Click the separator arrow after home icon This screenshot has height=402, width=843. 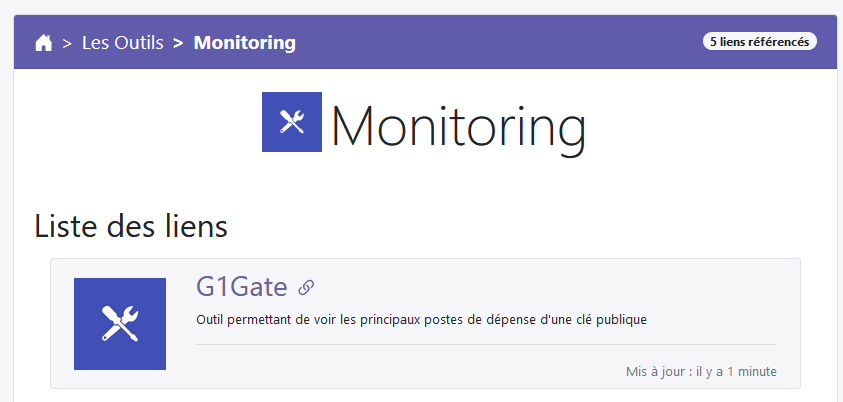67,43
